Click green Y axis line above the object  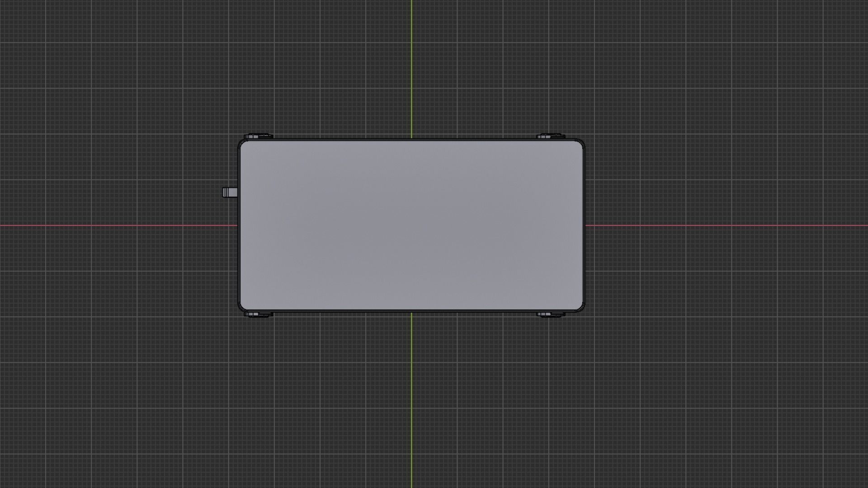(411, 68)
